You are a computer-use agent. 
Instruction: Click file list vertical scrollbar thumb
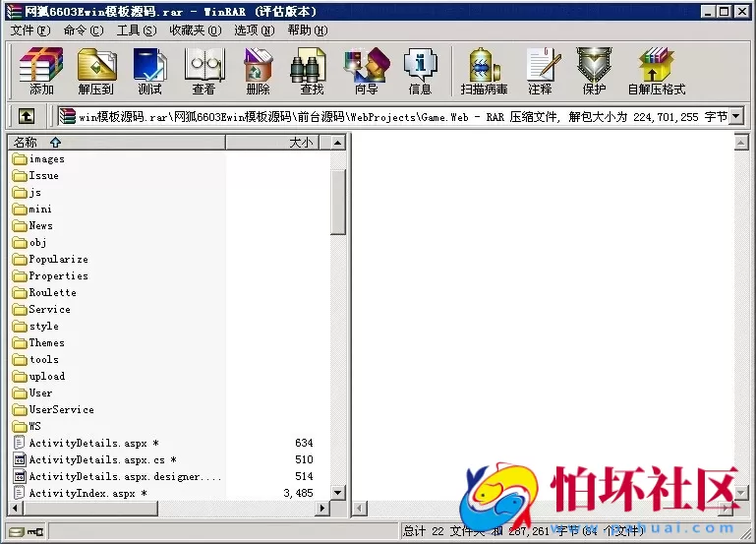(338, 202)
